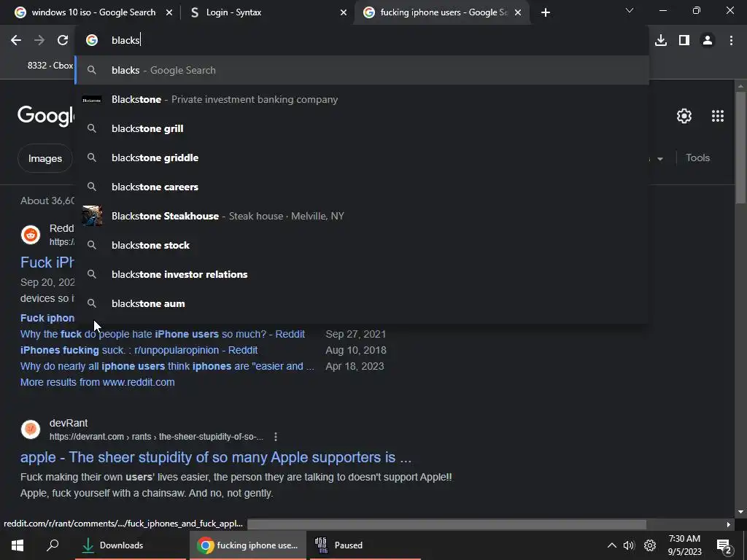Click the Google logo
This screenshot has height=560, width=747.
46,116
